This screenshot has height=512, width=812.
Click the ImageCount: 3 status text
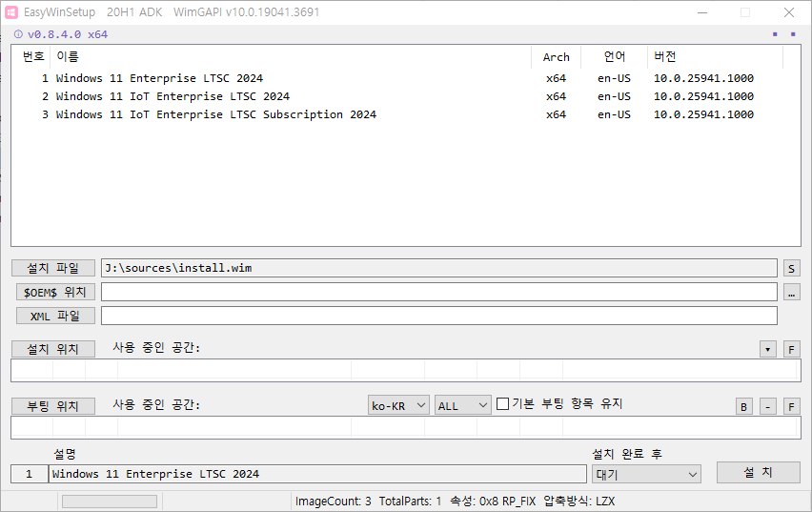click(333, 502)
